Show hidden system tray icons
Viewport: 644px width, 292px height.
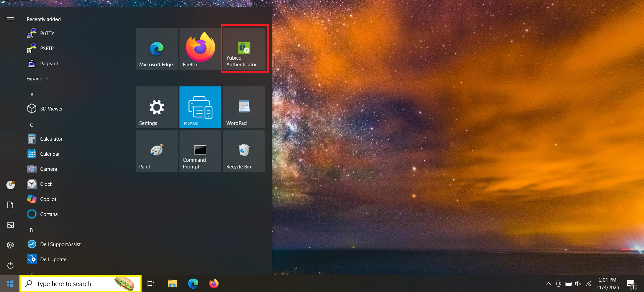click(548, 284)
